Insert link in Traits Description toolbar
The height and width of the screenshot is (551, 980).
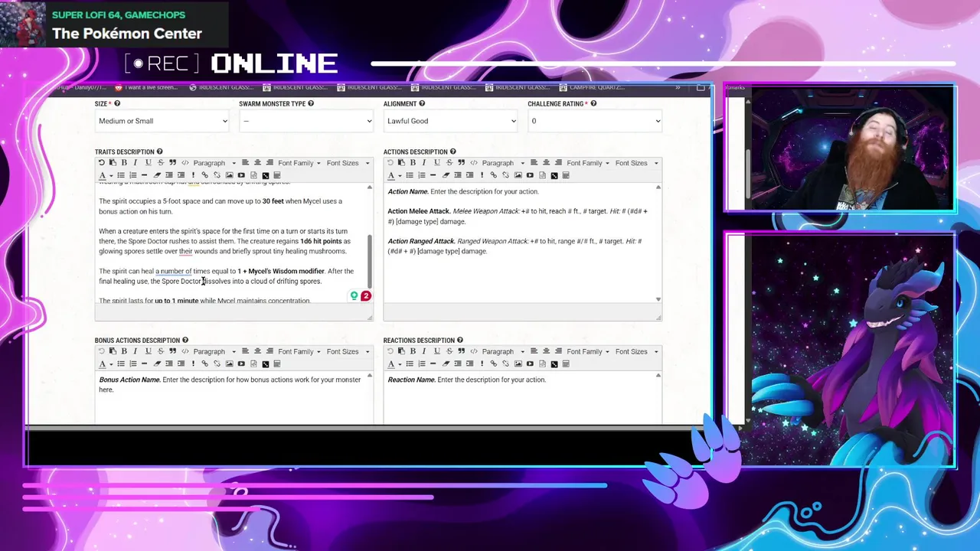click(204, 175)
